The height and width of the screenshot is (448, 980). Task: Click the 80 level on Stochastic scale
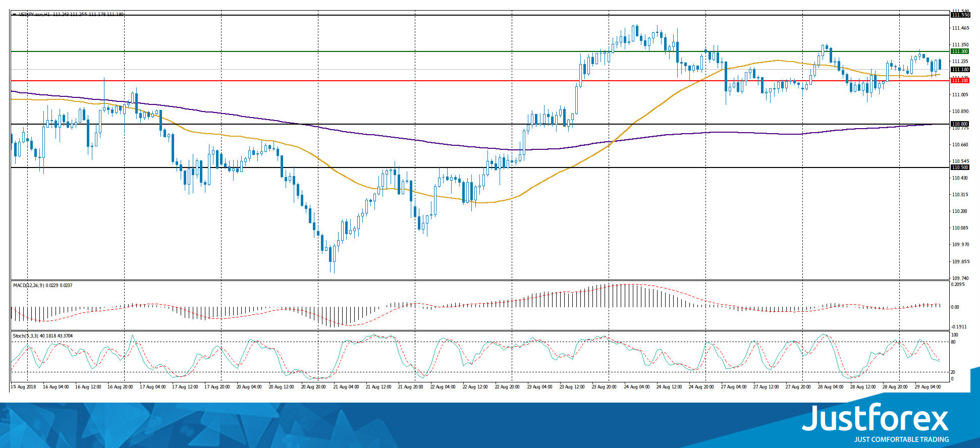(953, 342)
